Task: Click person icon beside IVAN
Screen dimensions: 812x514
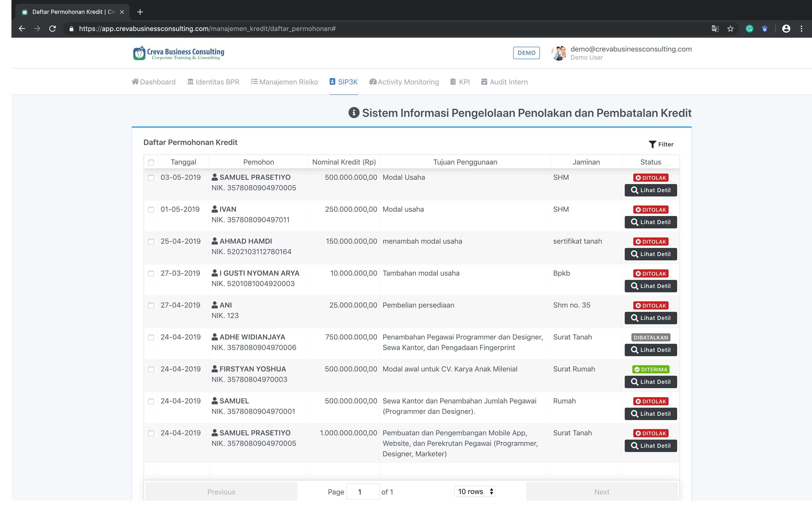Action: (214, 209)
